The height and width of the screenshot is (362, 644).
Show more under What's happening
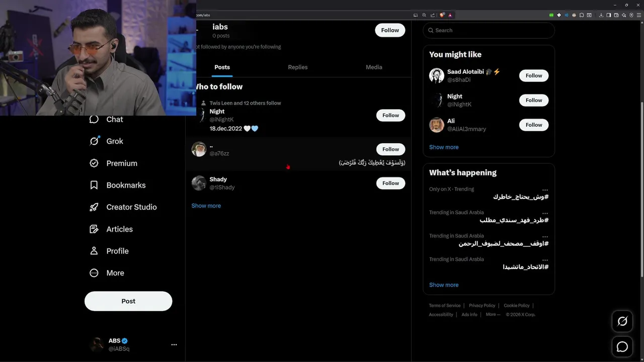click(x=444, y=285)
